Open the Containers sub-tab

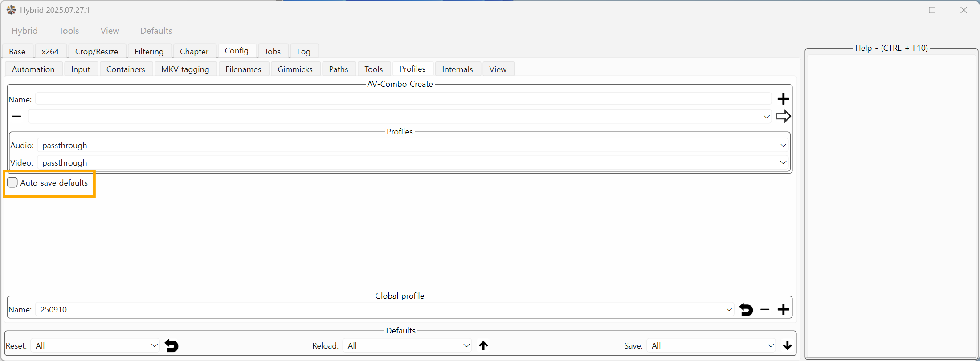(x=126, y=69)
